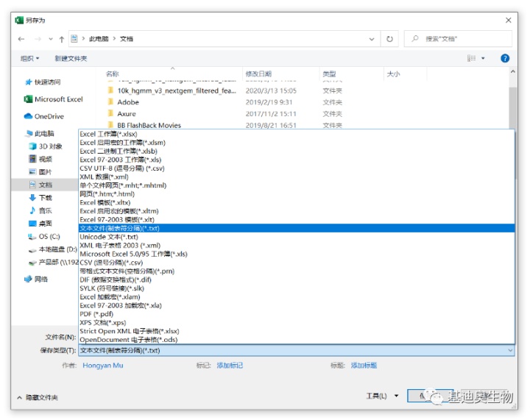Choose XML 数据(*.xml) format
The image size is (530, 420).
point(297,177)
